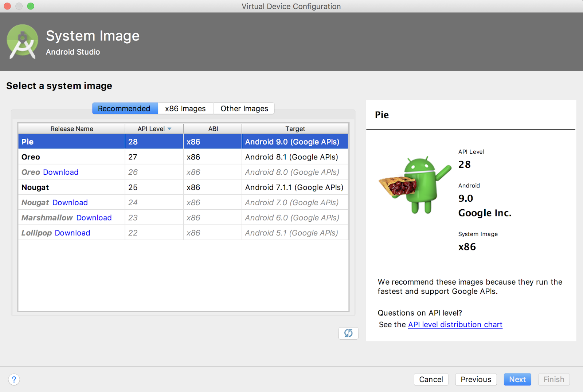Screen dimensions: 583x392
Task: Cancel the virtual device configuration
Action: pos(431,379)
